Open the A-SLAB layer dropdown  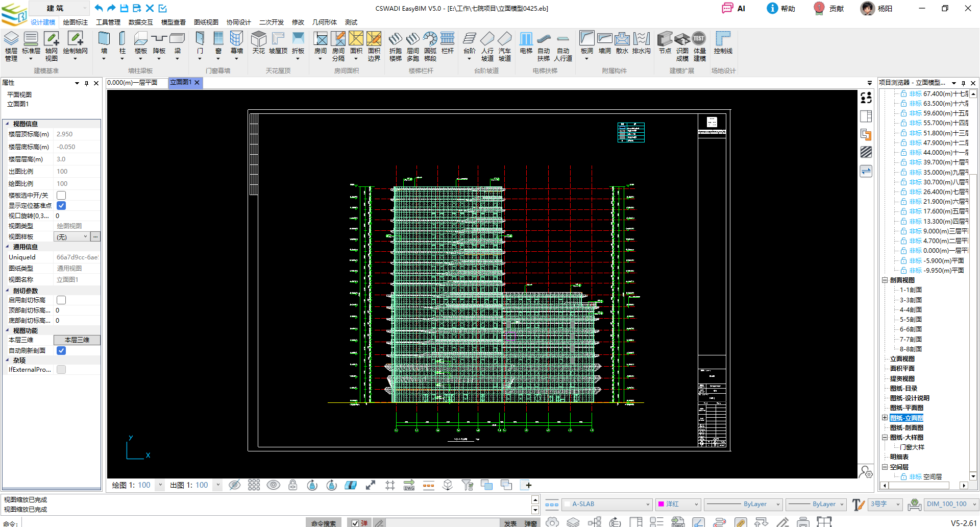click(x=607, y=504)
